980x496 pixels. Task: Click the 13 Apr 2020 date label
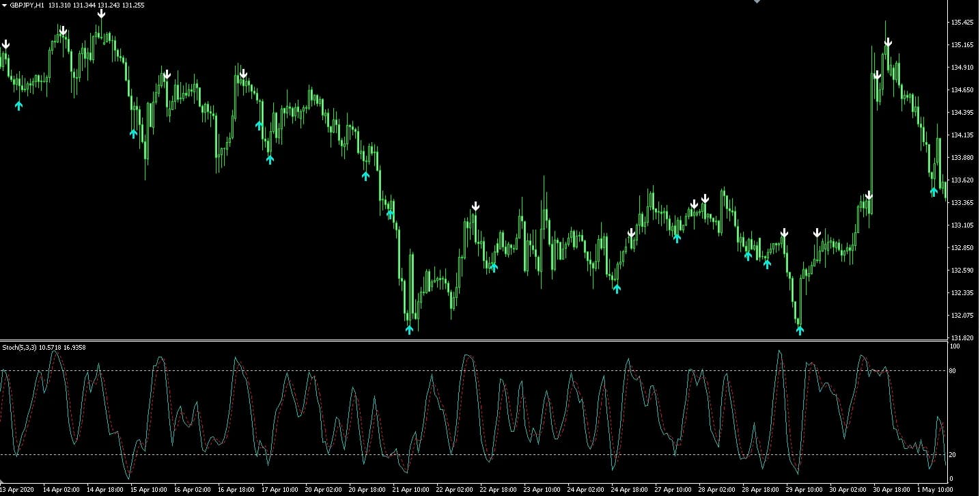[x=17, y=490]
